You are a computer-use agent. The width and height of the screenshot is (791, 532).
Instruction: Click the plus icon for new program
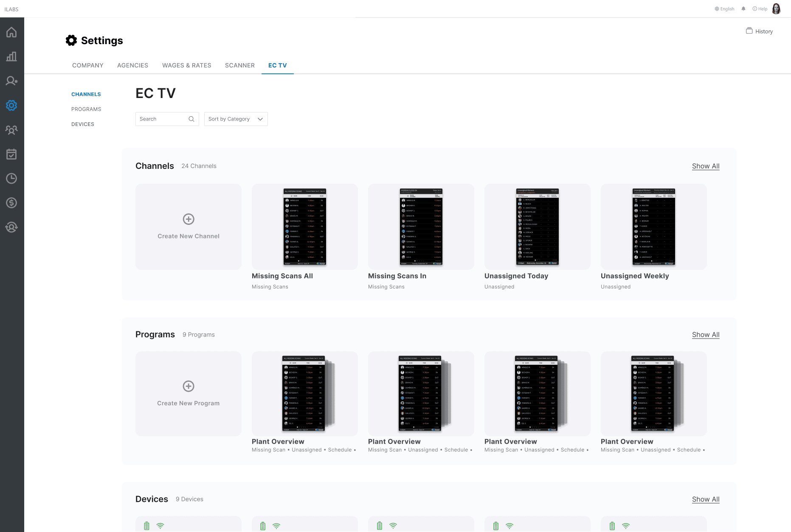coord(189,386)
